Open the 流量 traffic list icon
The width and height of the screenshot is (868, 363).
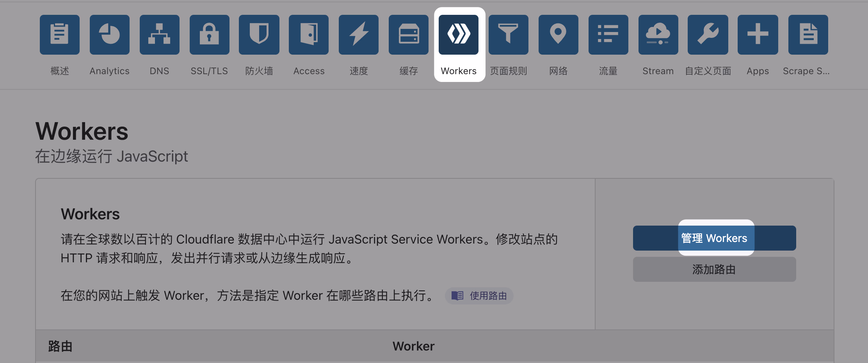coord(608,35)
